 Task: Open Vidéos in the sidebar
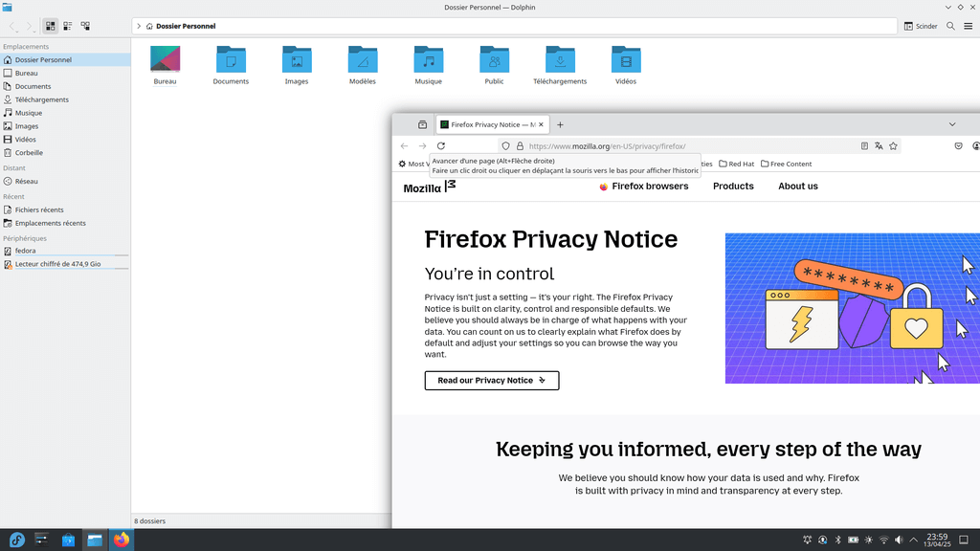pyautogui.click(x=65, y=140)
